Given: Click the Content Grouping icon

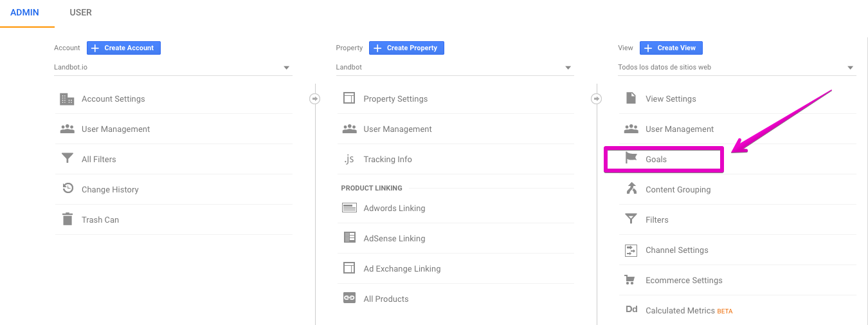Looking at the screenshot, I should [631, 189].
